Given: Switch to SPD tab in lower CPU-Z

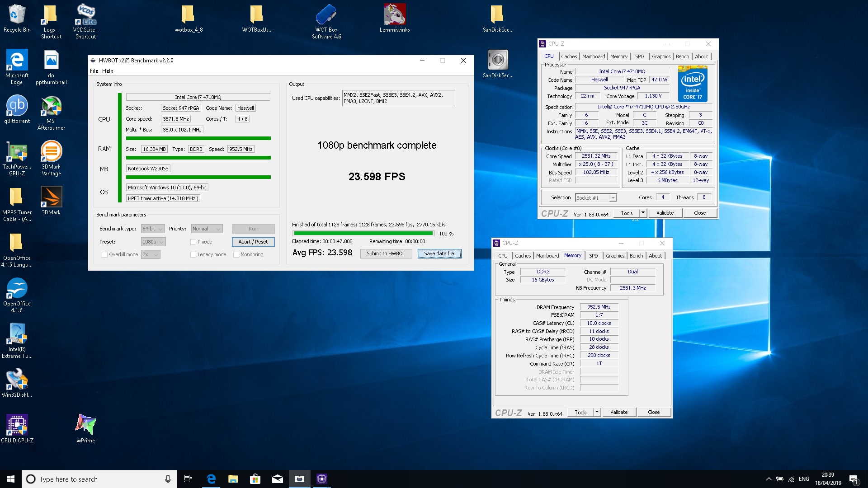Looking at the screenshot, I should pyautogui.click(x=593, y=256).
